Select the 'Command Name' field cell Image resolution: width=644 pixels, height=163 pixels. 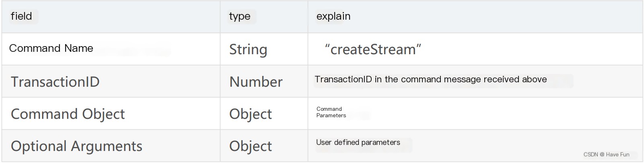pos(111,49)
